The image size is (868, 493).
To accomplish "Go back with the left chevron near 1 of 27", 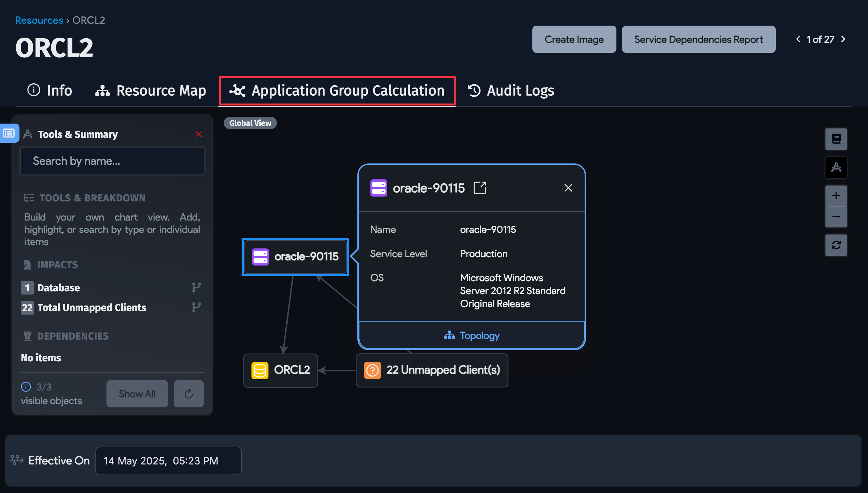I will coord(798,39).
